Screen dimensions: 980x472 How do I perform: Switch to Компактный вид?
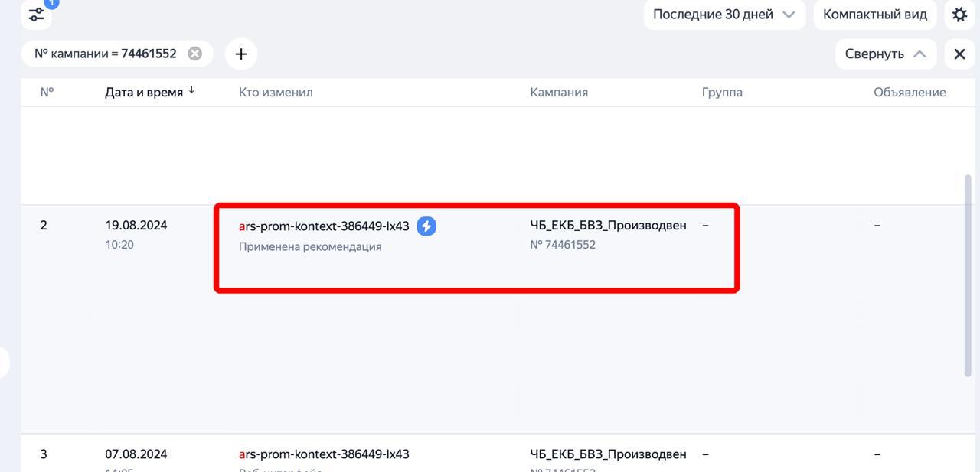coord(874,14)
